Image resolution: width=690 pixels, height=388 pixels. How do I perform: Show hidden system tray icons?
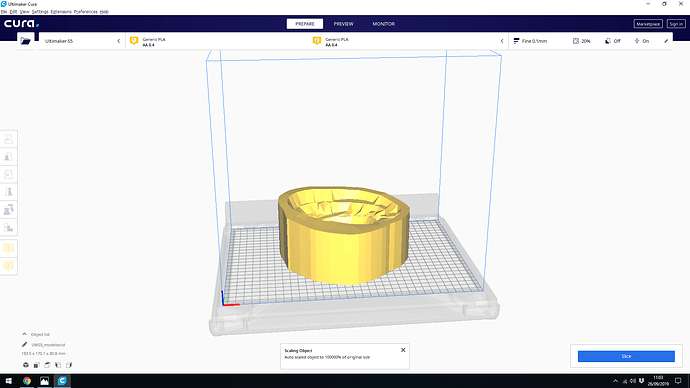pyautogui.click(x=615, y=381)
